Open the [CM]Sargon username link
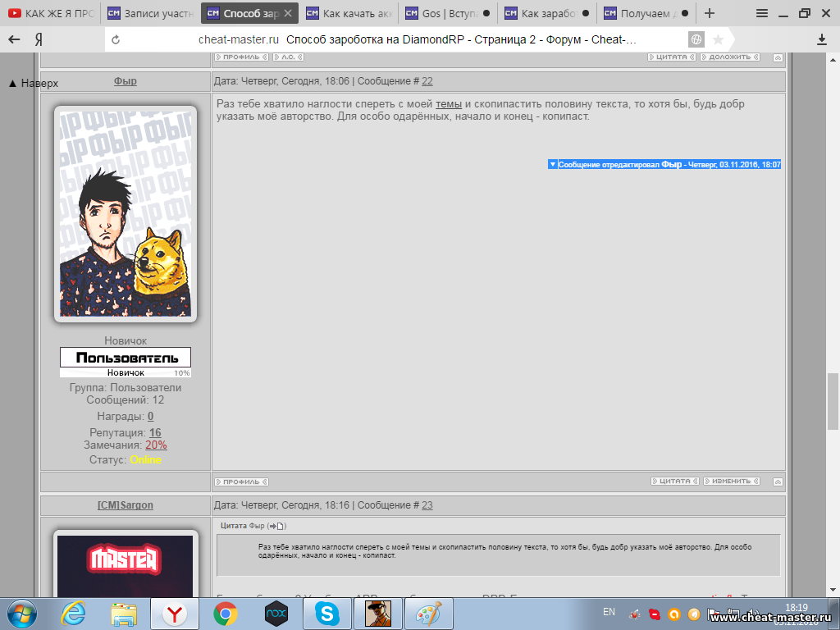Viewport: 840px width, 630px height. tap(125, 505)
